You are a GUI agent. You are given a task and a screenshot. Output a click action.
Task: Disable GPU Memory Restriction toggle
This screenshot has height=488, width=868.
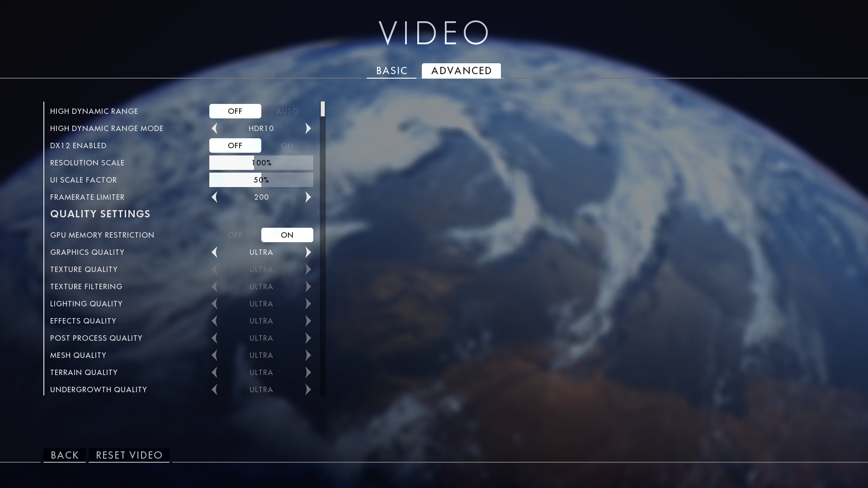click(235, 234)
